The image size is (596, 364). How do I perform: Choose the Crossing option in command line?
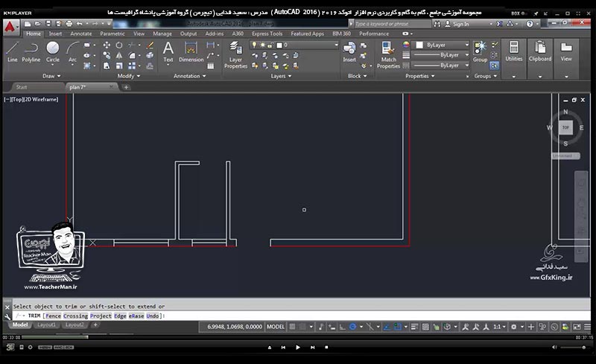coord(75,316)
